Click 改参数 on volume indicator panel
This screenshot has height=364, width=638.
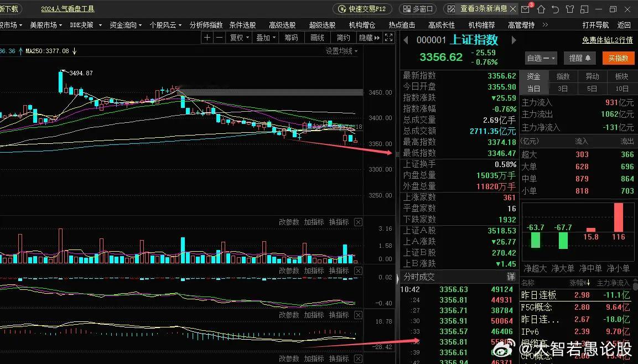coord(289,222)
